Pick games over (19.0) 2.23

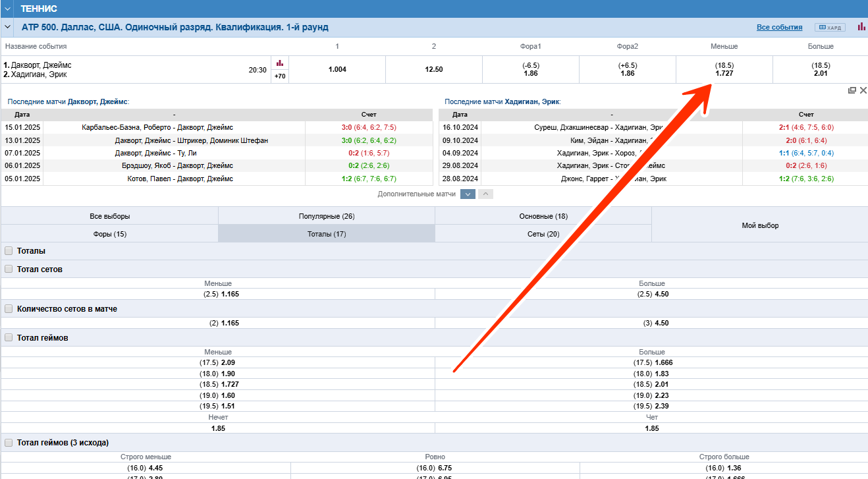(x=652, y=395)
